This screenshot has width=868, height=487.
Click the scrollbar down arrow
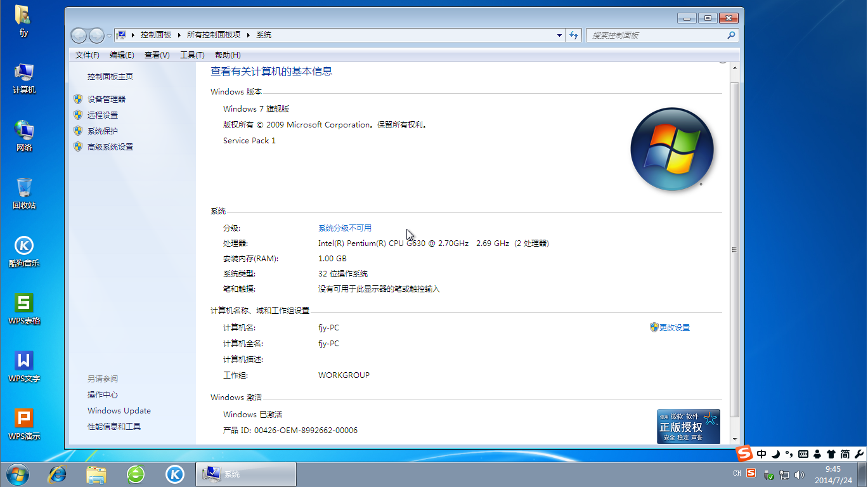pos(735,439)
